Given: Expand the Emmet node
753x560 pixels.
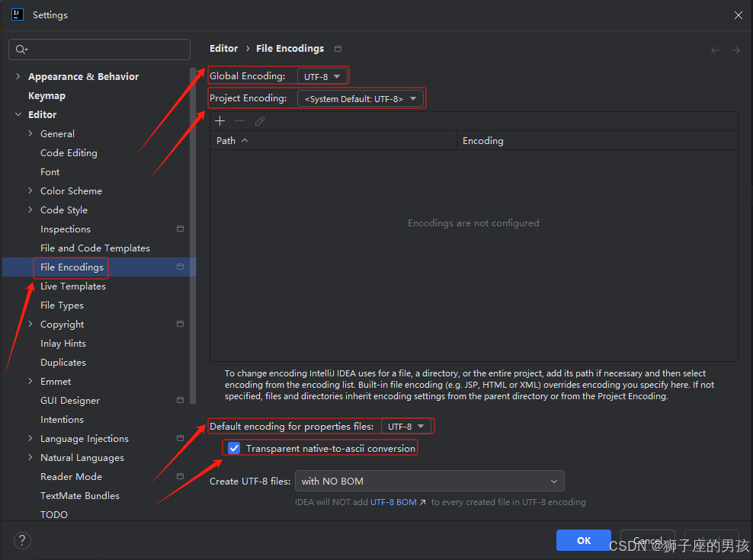Looking at the screenshot, I should 30,382.
